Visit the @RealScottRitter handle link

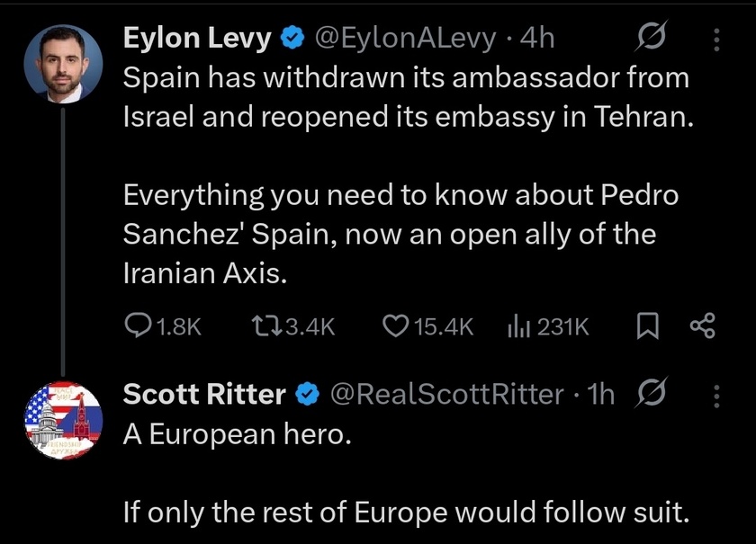pyautogui.click(x=446, y=393)
